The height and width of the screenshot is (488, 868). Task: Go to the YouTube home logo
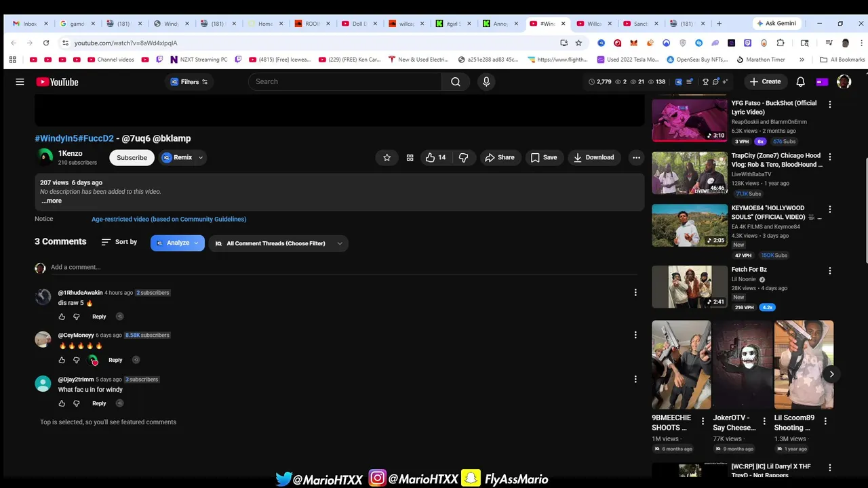click(x=57, y=82)
